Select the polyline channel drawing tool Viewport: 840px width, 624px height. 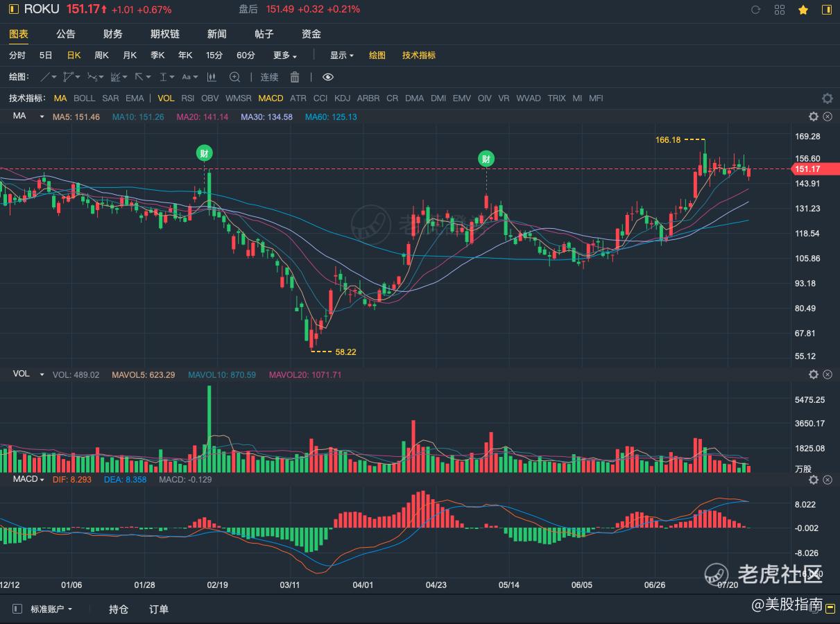[x=68, y=77]
